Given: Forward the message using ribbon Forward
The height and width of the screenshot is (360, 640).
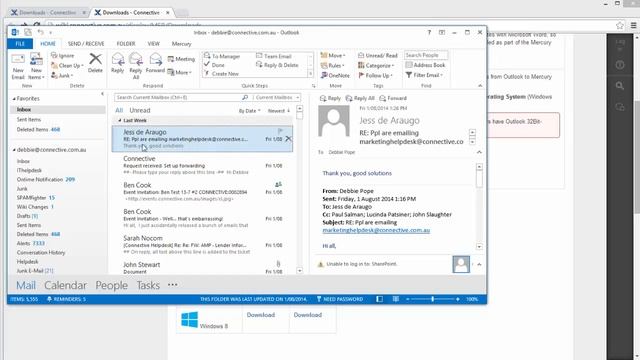Looking at the screenshot, I should coord(155,63).
